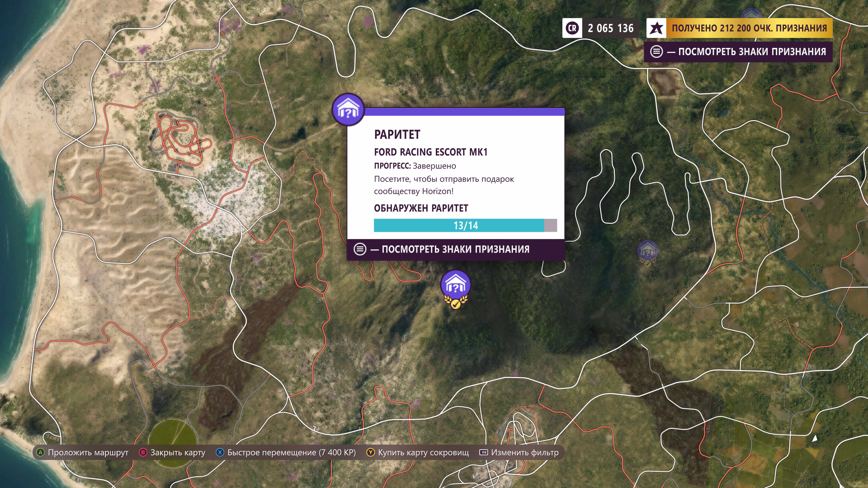Screen dimensions: 868x488
Task: Click the РАРИТЕТ tooltip title
Action: click(397, 135)
